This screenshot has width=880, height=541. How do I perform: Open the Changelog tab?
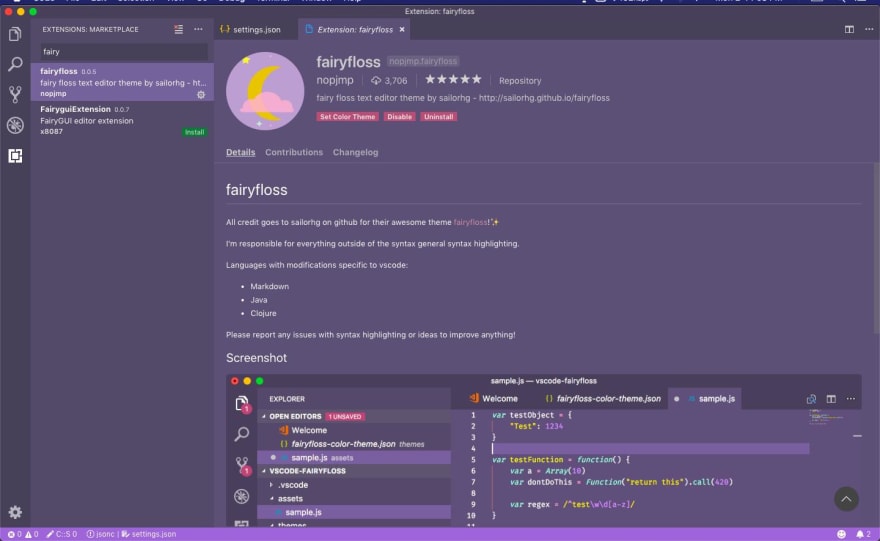click(355, 152)
